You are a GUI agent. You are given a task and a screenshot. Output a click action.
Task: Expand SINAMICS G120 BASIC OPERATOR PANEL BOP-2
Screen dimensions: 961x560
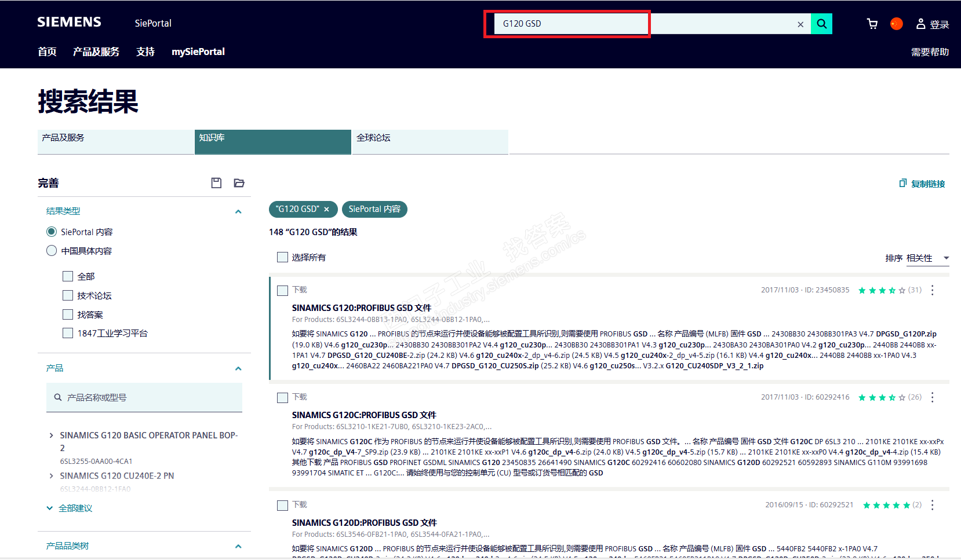coord(51,435)
